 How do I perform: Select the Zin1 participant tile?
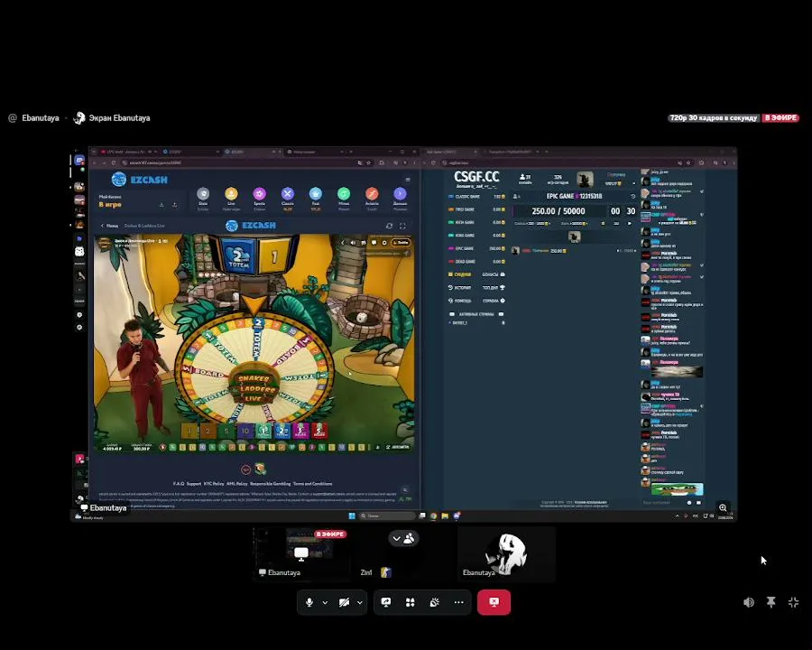tap(404, 553)
